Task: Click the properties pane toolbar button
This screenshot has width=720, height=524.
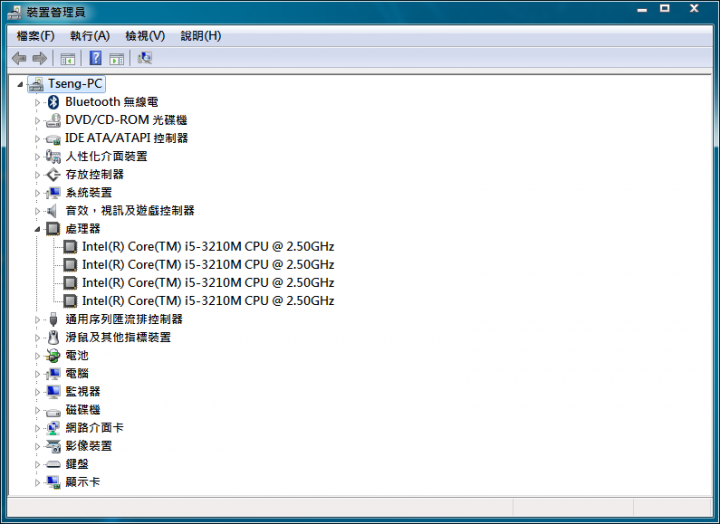Action: [117, 59]
